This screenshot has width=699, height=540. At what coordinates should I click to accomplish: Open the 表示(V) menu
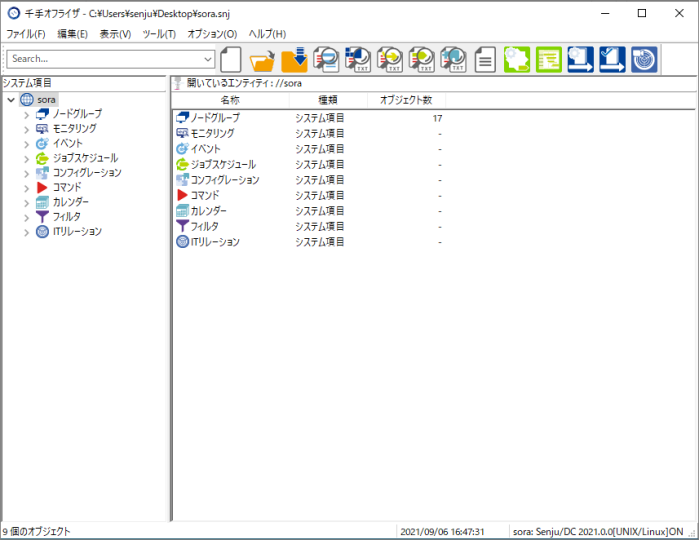coord(115,34)
